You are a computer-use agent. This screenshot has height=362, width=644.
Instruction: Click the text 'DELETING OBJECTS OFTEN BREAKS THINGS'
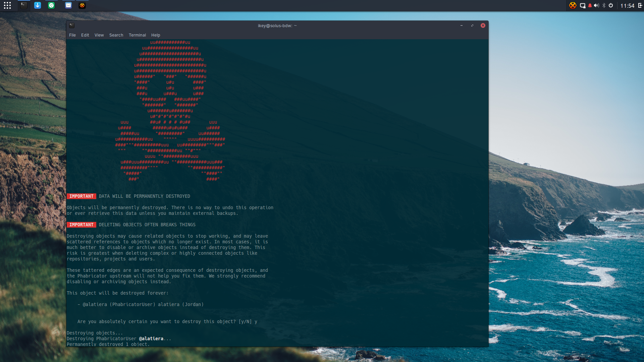click(147, 225)
